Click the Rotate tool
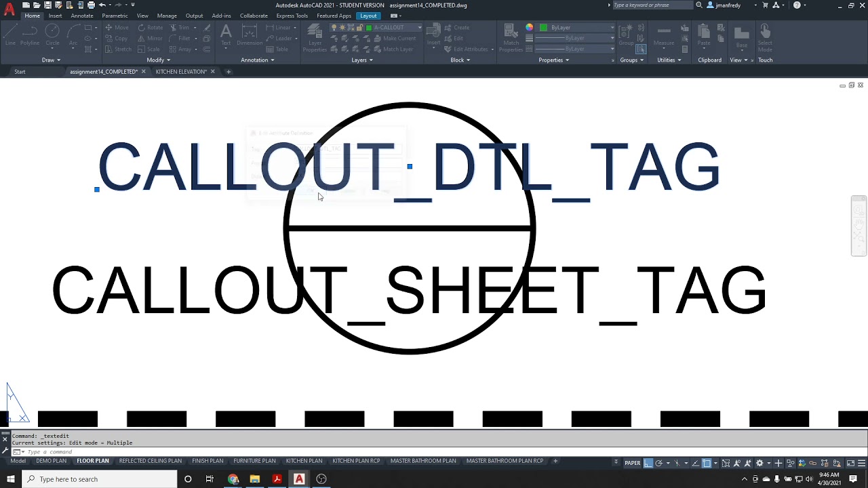 tap(151, 28)
